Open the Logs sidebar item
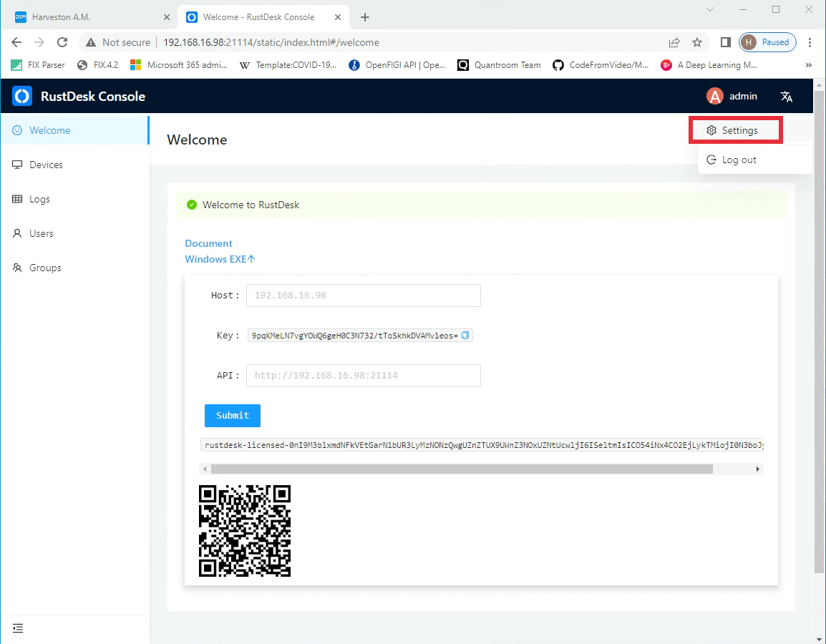 pos(75,199)
